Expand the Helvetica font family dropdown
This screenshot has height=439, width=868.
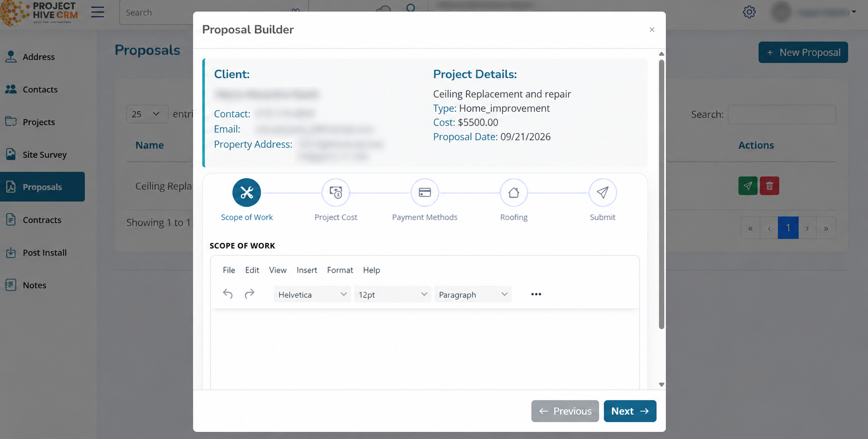point(312,294)
